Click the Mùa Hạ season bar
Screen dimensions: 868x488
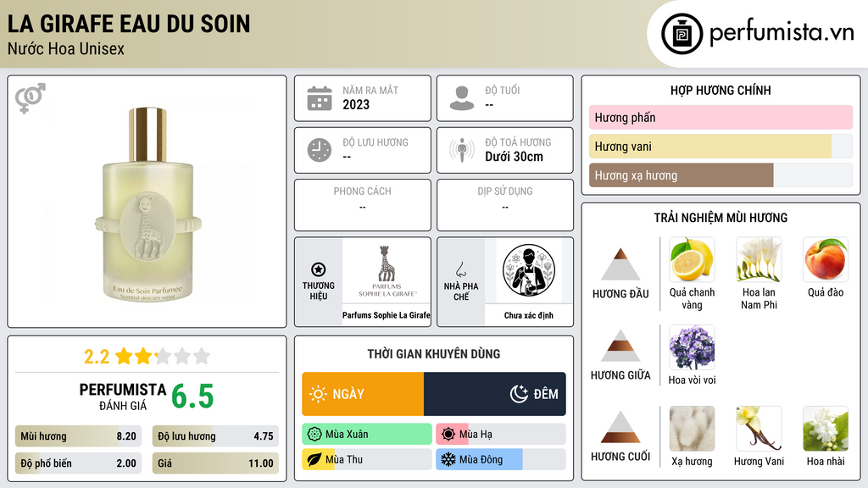coord(500,435)
